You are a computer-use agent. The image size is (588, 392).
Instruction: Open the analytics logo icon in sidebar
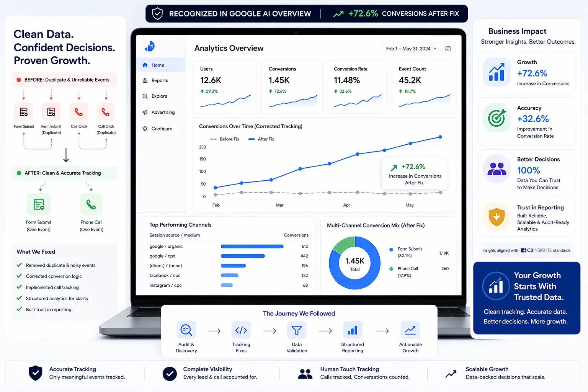click(x=149, y=46)
